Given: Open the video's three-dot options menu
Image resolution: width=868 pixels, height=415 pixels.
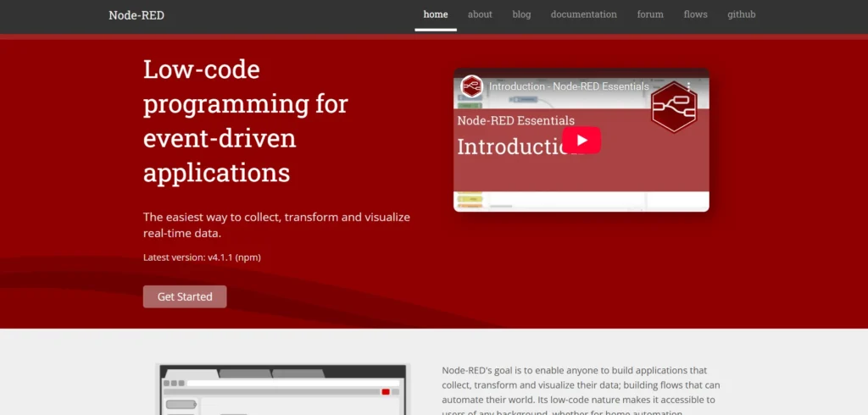Looking at the screenshot, I should click(688, 86).
